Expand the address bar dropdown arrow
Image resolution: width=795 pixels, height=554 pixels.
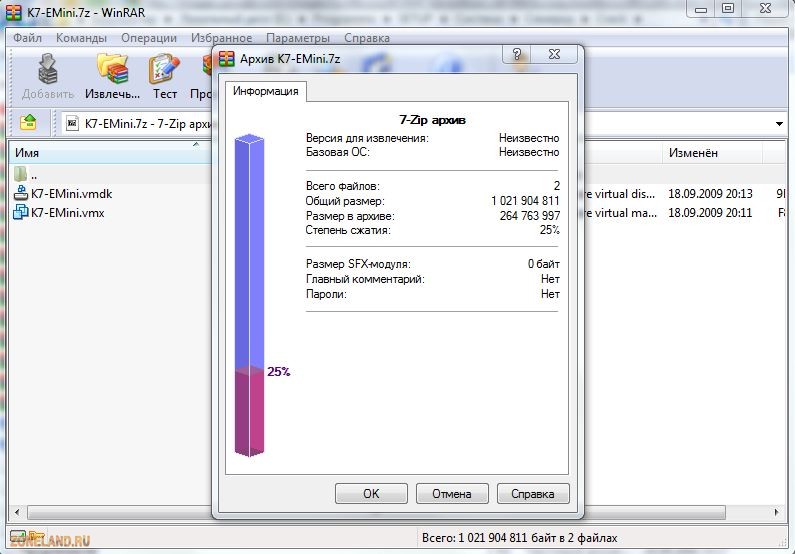779,124
